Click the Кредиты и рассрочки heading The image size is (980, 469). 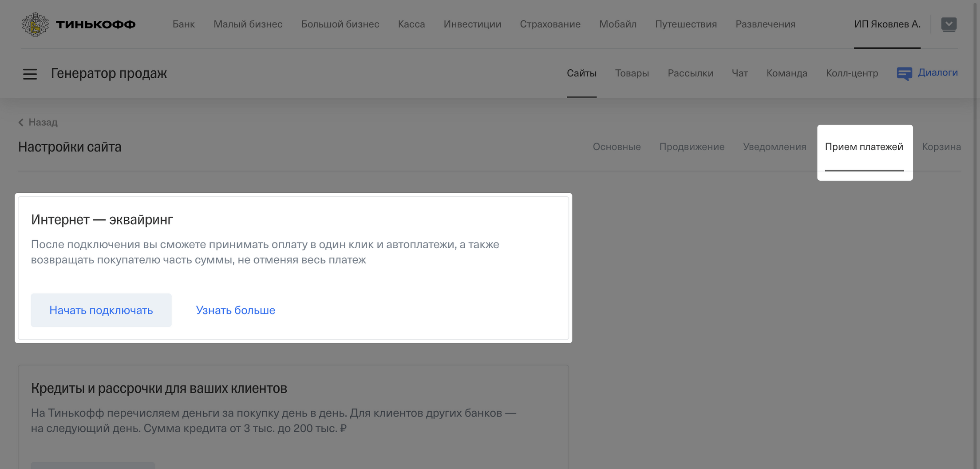pyautogui.click(x=159, y=388)
